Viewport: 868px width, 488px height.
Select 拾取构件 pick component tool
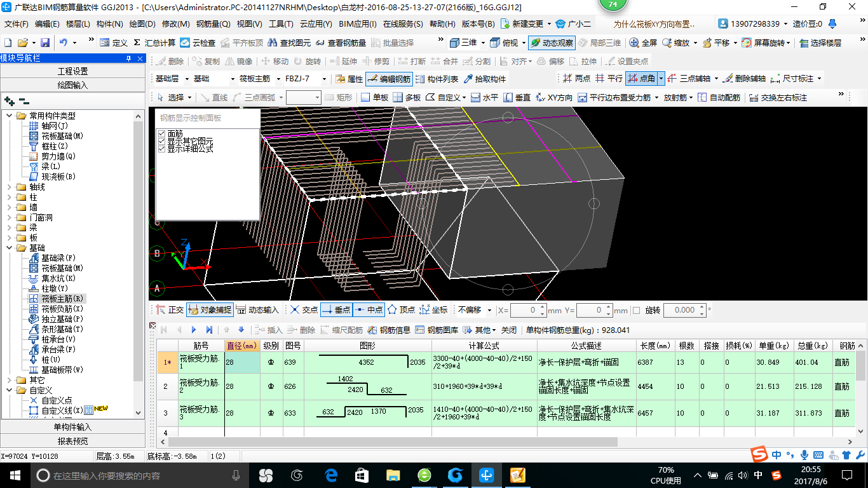pos(485,79)
